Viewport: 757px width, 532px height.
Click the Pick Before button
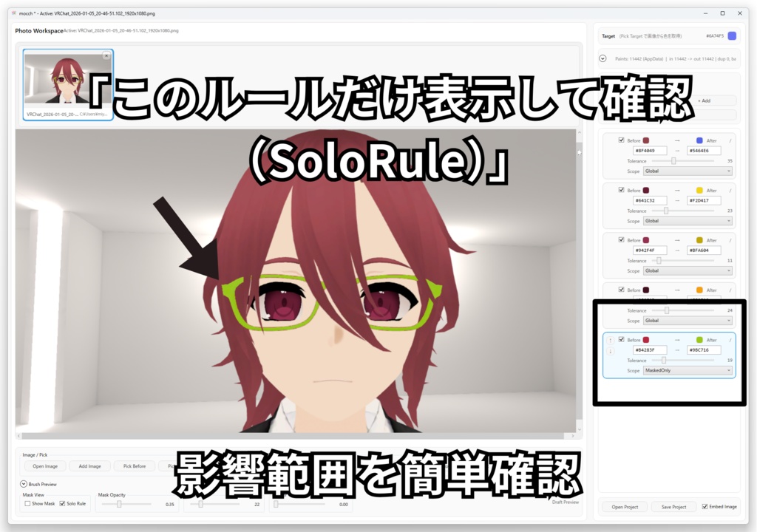tap(135, 465)
